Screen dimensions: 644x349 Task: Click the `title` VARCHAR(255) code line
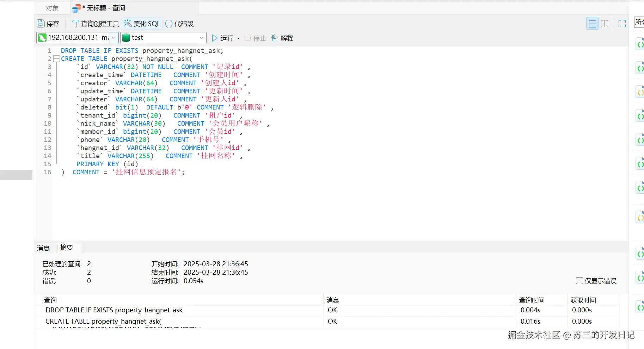pos(160,156)
